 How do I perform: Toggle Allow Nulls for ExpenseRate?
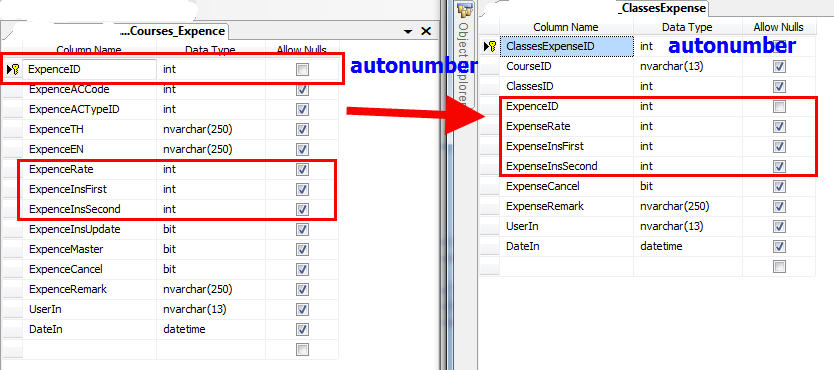pyautogui.click(x=779, y=127)
